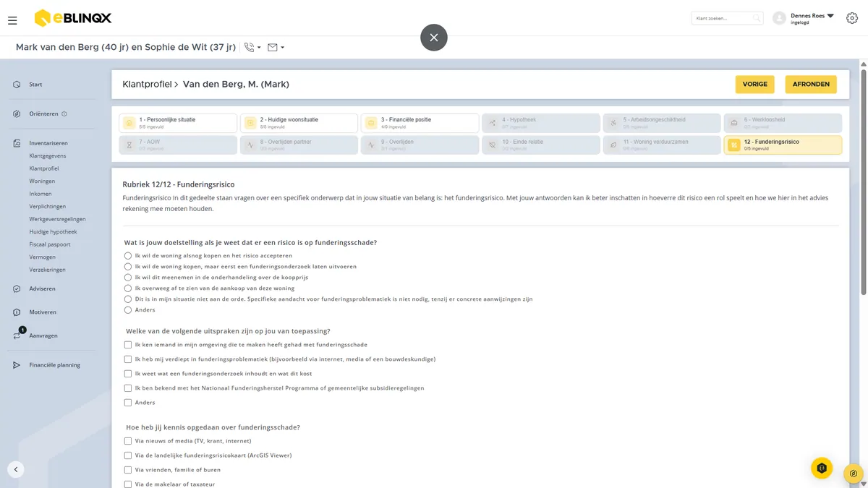Click the eBlinqx logo
Viewport: 868px width, 488px height.
pos(72,18)
